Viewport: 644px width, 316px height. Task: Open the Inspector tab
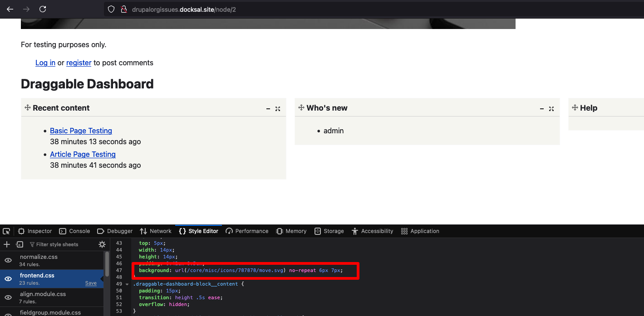[x=35, y=231]
